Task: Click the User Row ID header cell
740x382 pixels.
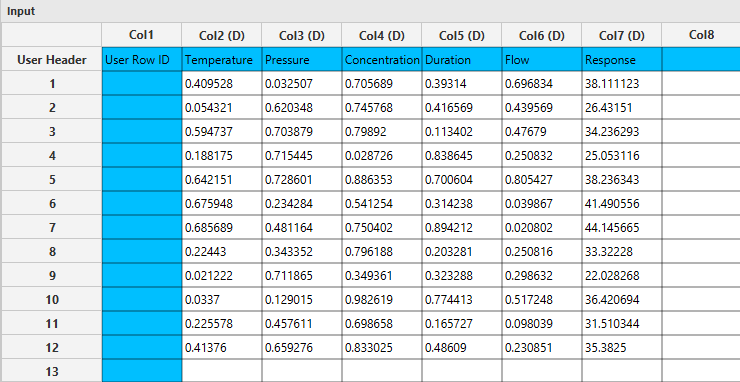Action: click(142, 59)
